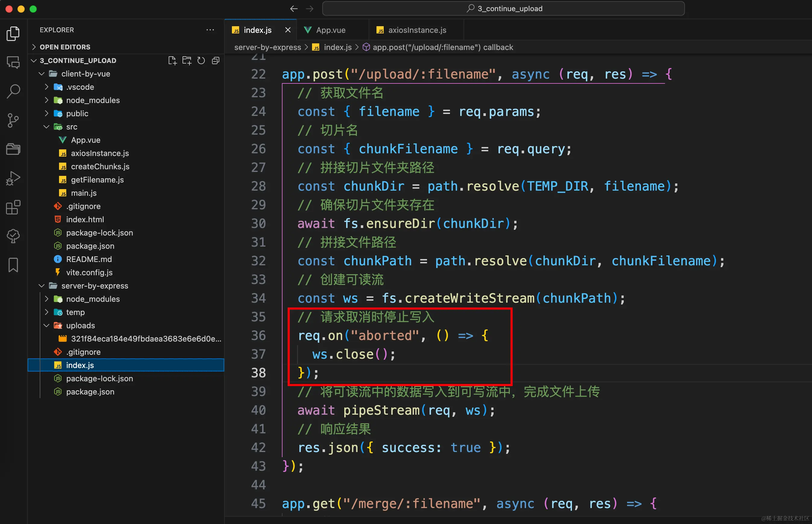Open the Explorer view icon

coord(13,34)
